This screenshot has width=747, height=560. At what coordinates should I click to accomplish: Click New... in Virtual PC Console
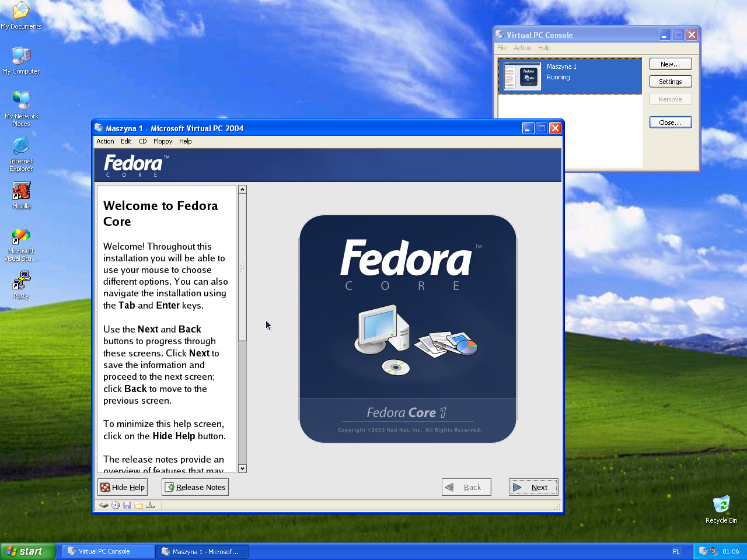tap(671, 64)
